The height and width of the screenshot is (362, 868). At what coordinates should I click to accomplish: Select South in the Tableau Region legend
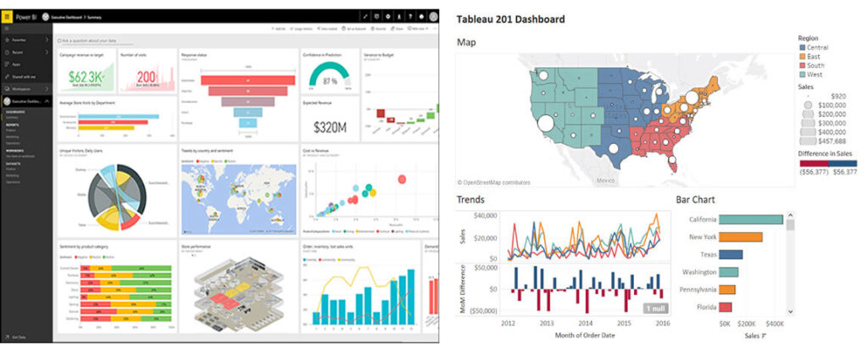coord(811,65)
